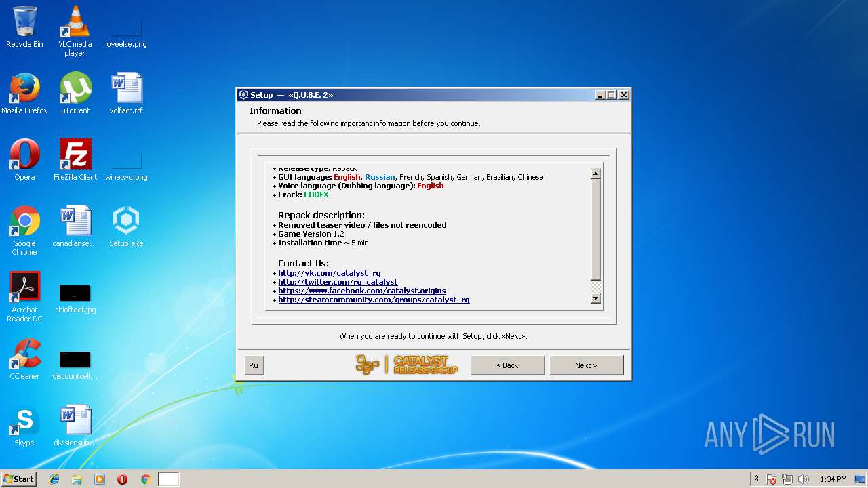This screenshot has height=488, width=868.
Task: Minimize the Setup window
Action: (x=600, y=95)
